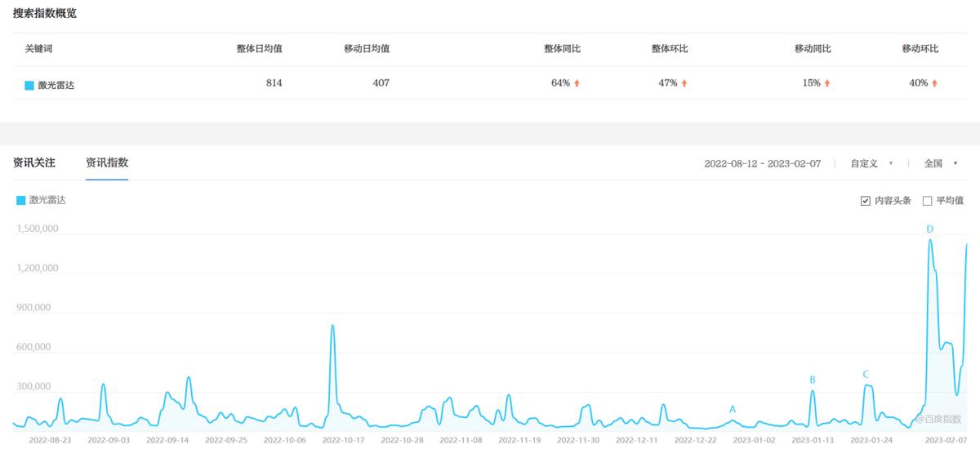Click the 移动同比 column header
The image size is (980, 449).
tap(813, 49)
